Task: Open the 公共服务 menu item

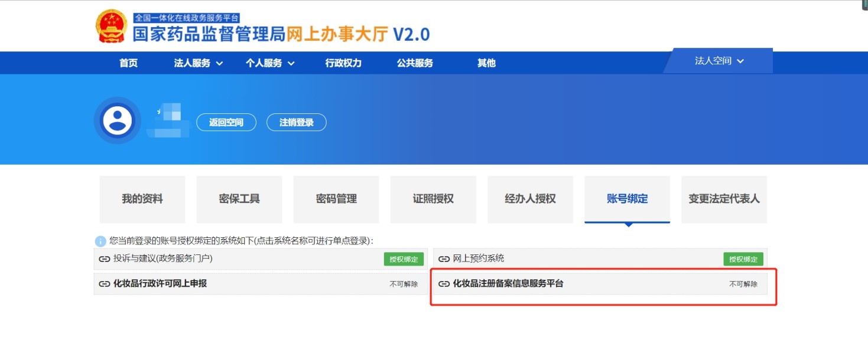Action: coord(414,62)
